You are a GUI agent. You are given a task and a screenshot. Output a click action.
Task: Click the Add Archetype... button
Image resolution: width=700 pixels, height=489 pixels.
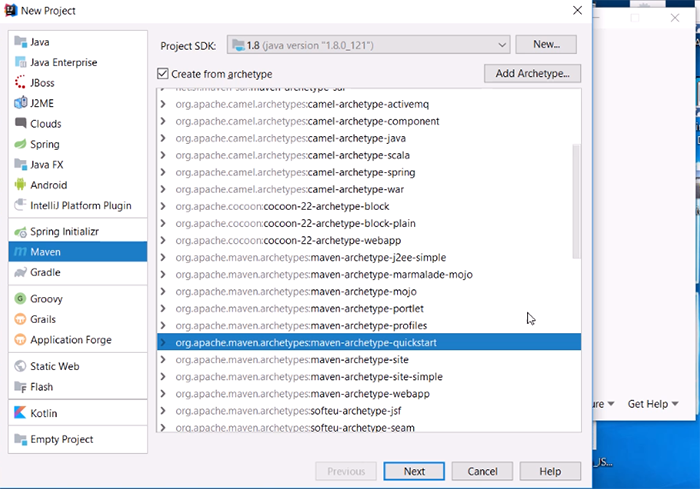click(x=532, y=73)
